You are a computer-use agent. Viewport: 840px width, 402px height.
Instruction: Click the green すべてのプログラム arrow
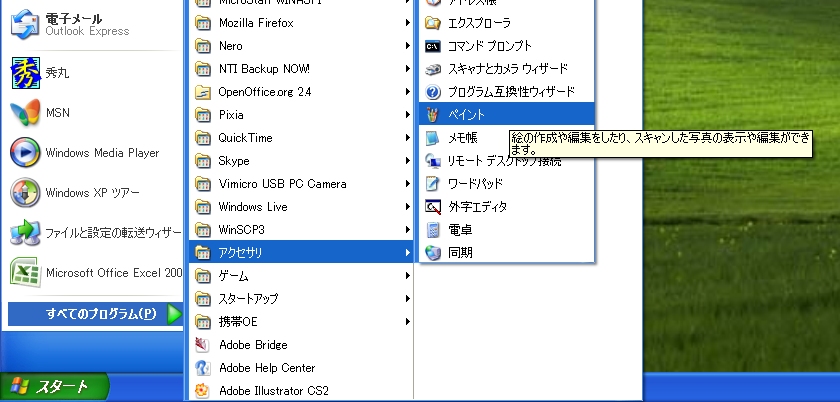coord(174,314)
